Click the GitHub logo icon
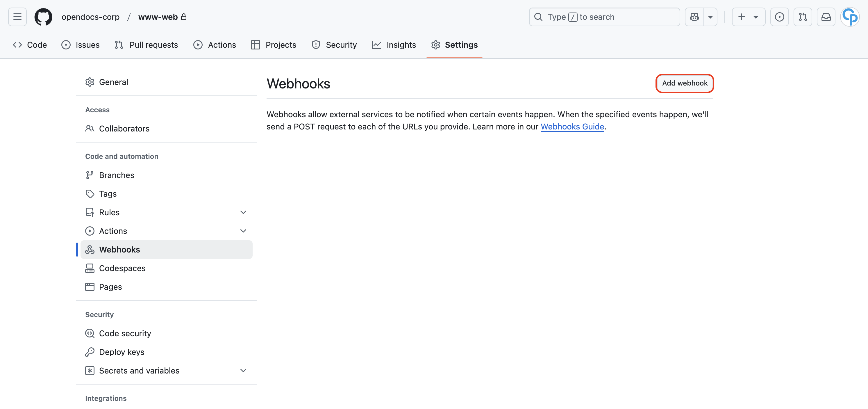Viewport: 868px width, 409px height. (44, 17)
